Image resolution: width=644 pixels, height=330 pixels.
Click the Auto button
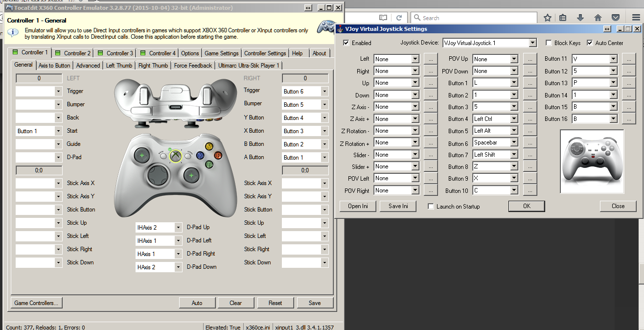coord(197,303)
